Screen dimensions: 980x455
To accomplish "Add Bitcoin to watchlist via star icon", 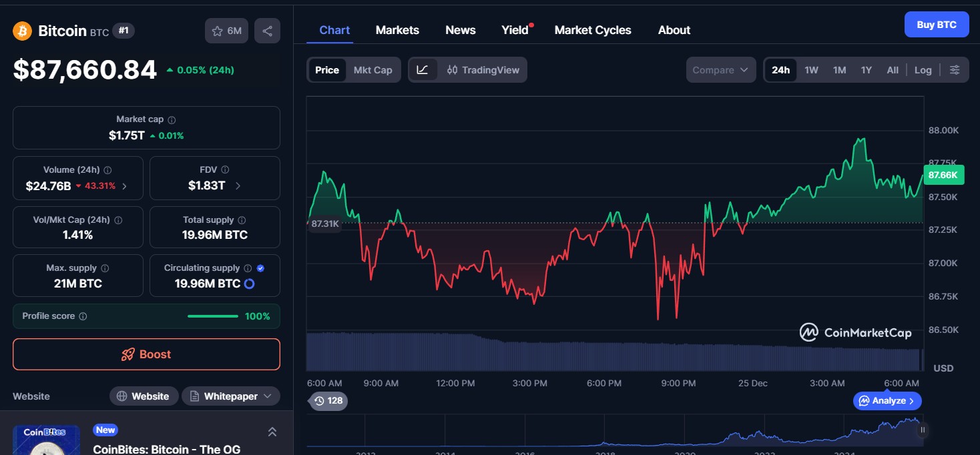I will [216, 30].
